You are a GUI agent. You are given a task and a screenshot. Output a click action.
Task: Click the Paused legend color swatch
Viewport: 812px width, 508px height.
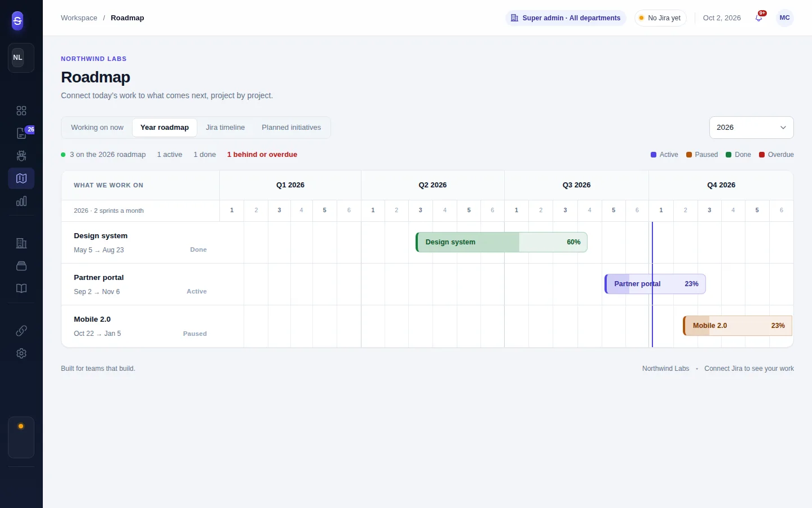[689, 155]
